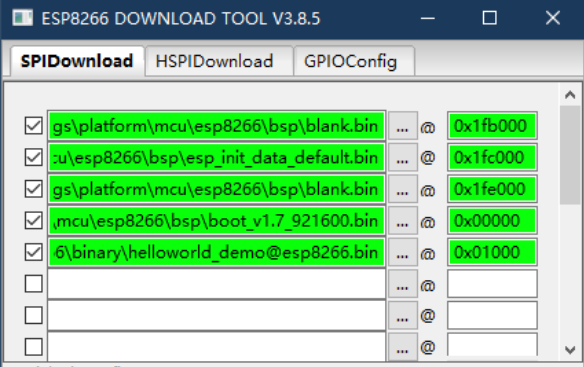Switch to the SPIDownload tab

[x=77, y=61]
